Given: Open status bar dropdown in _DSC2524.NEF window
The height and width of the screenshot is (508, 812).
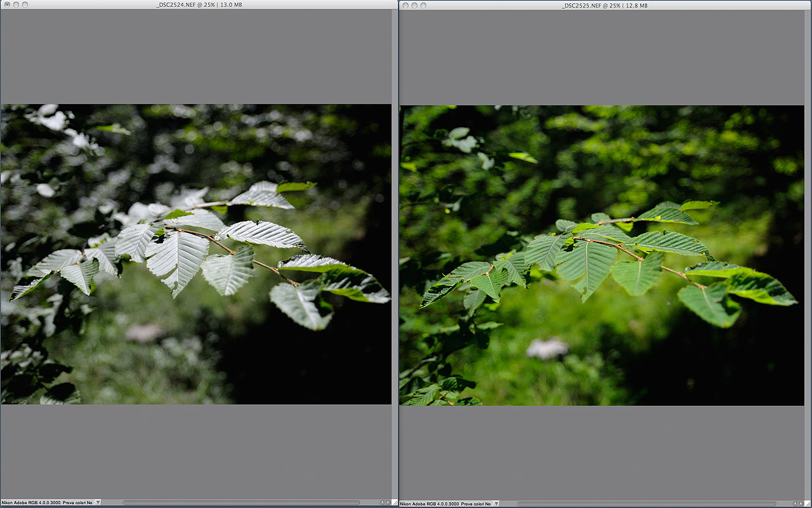Looking at the screenshot, I should pyautogui.click(x=98, y=503).
